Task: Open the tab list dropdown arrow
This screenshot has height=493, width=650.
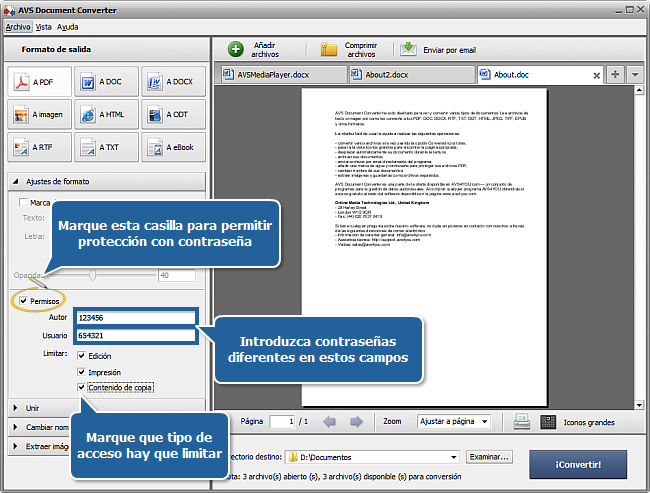Action: (635, 75)
